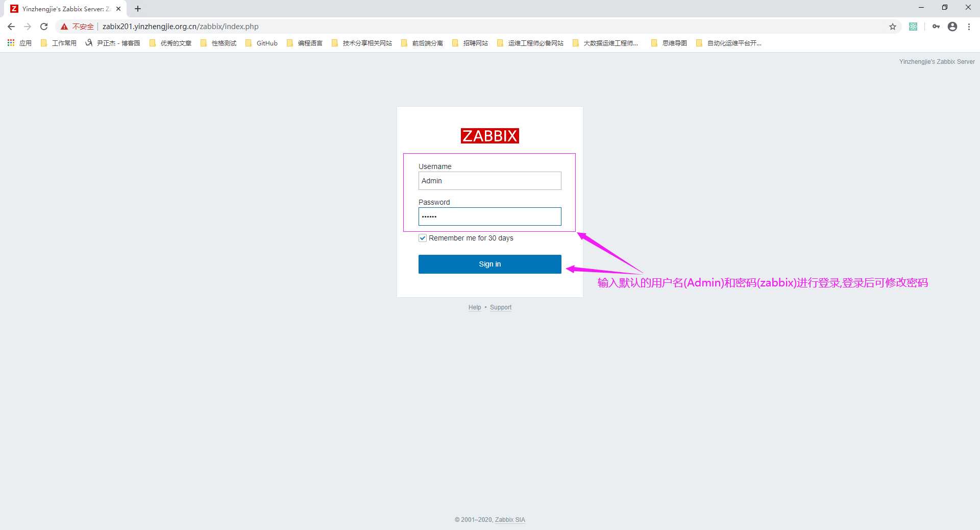
Task: Click the ZABBIX logo
Action: [x=489, y=136]
